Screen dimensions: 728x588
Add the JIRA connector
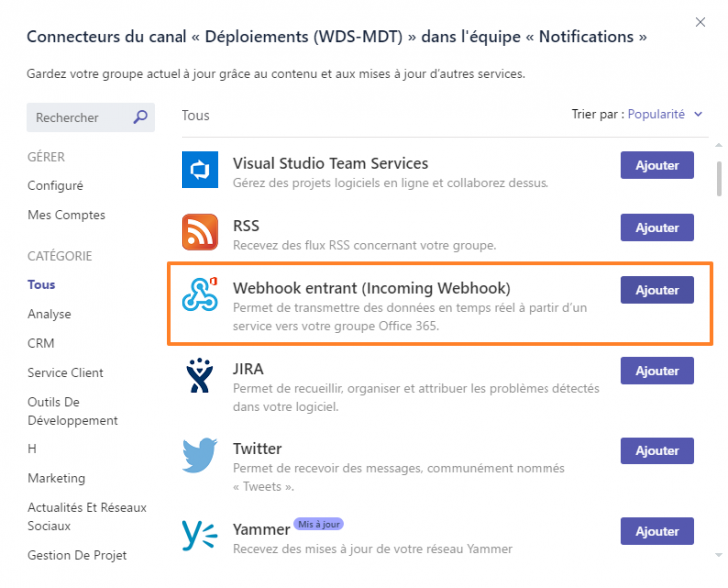(x=657, y=371)
